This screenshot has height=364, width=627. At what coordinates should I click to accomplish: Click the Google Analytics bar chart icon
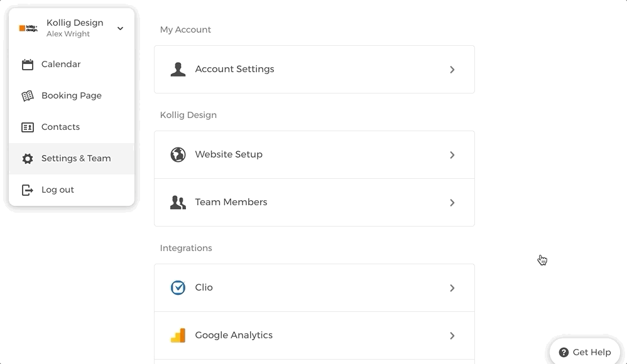pyautogui.click(x=178, y=336)
